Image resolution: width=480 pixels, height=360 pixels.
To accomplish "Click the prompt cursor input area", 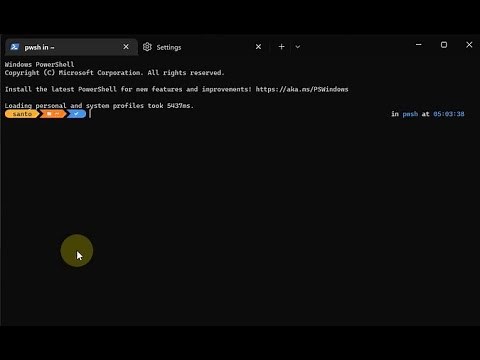I will coord(90,114).
